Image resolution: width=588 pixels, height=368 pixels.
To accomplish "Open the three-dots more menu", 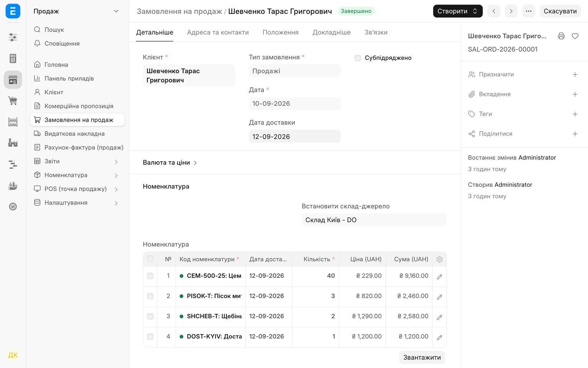I will coord(528,11).
